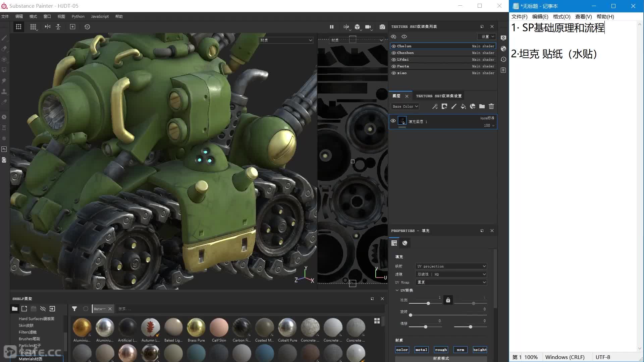The width and height of the screenshot is (644, 362).
Task: Select the Brass Pure material thumbnail
Action: tap(196, 327)
